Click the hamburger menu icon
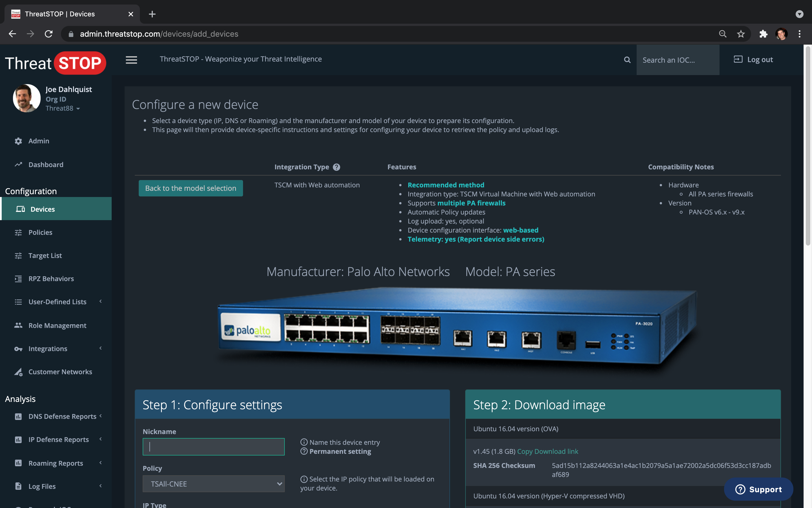The width and height of the screenshot is (812, 508). (131, 60)
